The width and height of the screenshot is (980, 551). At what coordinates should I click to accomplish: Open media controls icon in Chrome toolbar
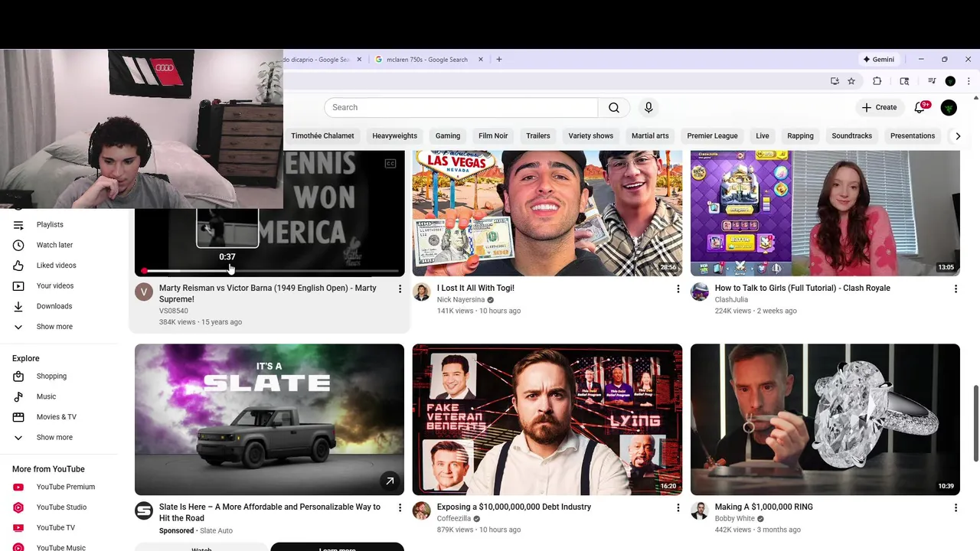[932, 81]
